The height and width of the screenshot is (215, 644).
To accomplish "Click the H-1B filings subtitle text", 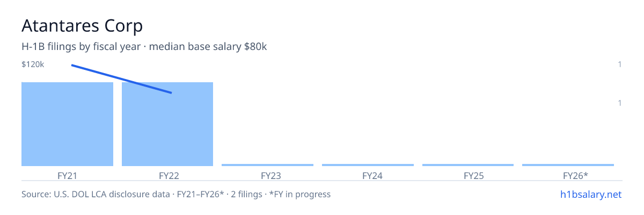I will pyautogui.click(x=144, y=47).
